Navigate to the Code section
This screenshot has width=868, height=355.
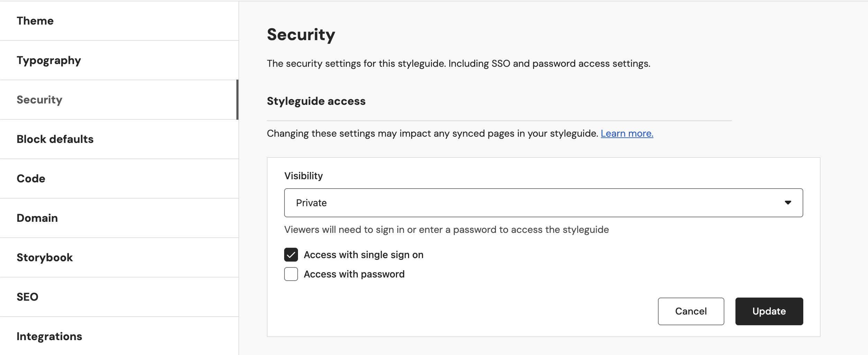tap(31, 179)
